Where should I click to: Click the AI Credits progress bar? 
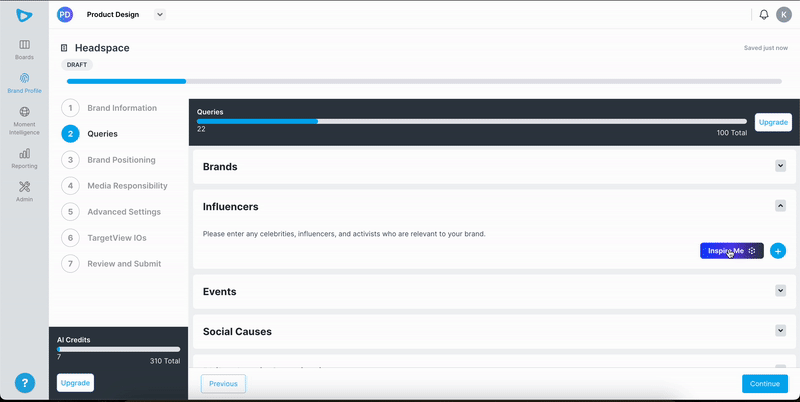coord(118,349)
